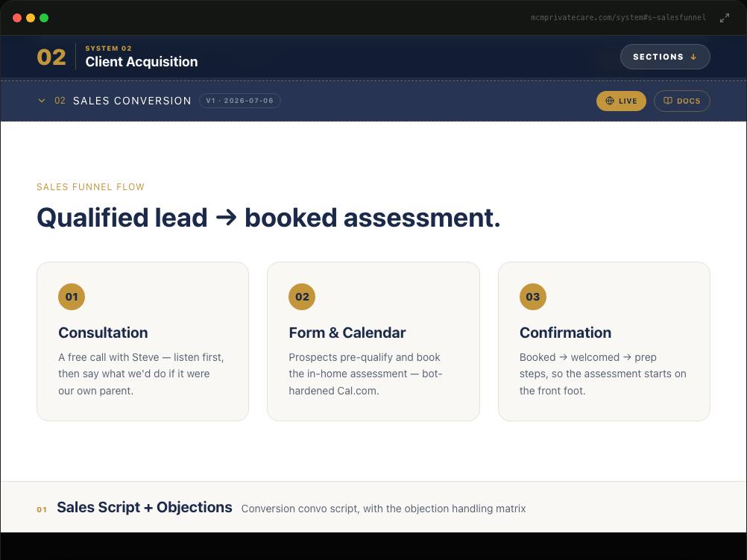Viewport: 747px width, 560px height.
Task: Open the Consultation card
Action: coord(142,342)
